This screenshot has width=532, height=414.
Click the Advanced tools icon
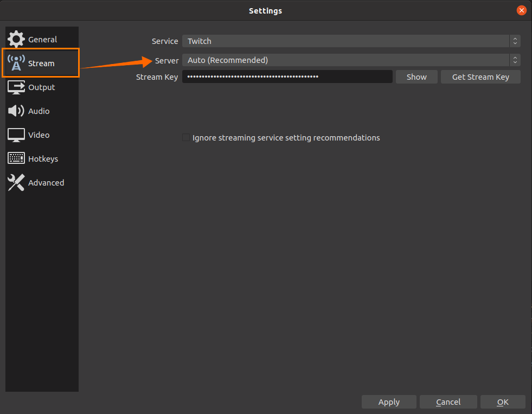pos(16,182)
